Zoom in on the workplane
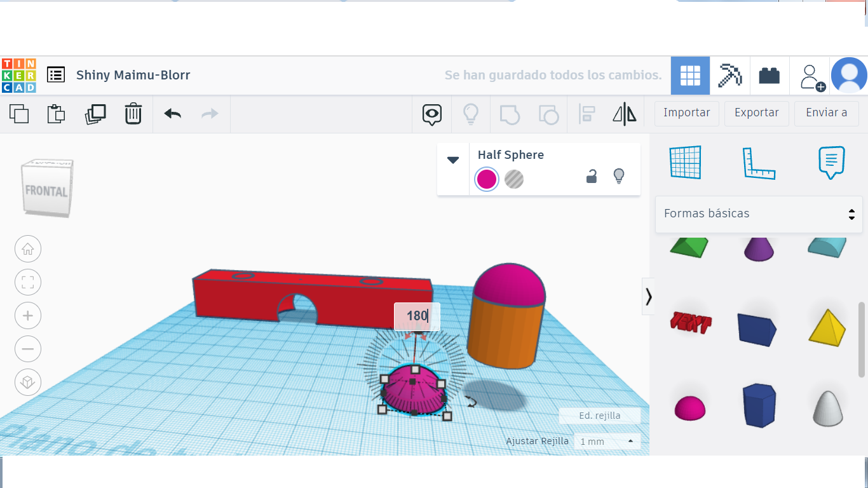 [28, 316]
